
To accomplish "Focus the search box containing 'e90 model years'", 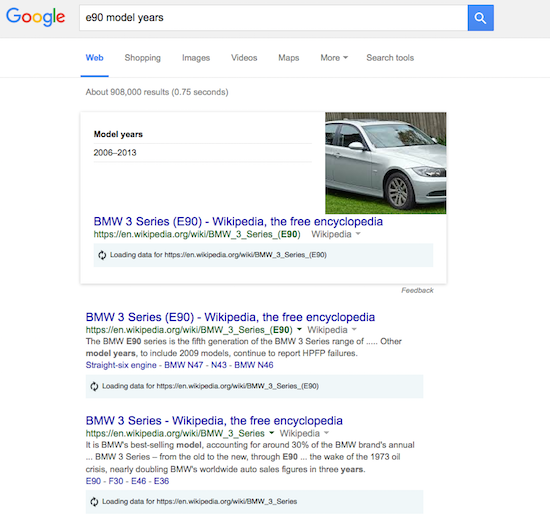I will (274, 18).
